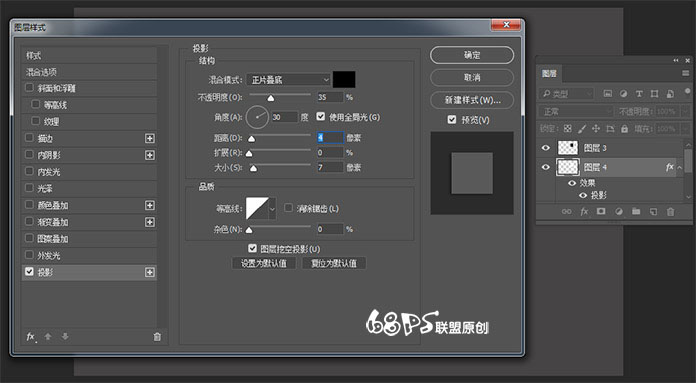Image resolution: width=696 pixels, height=383 pixels.
Task: Click the plus icon beside 渐变叠加
Action: point(150,222)
